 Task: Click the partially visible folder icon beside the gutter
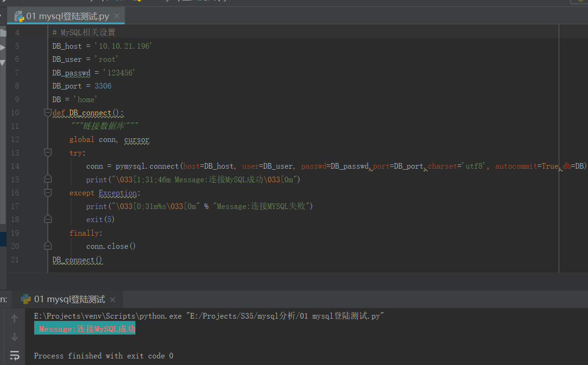[x=3, y=33]
